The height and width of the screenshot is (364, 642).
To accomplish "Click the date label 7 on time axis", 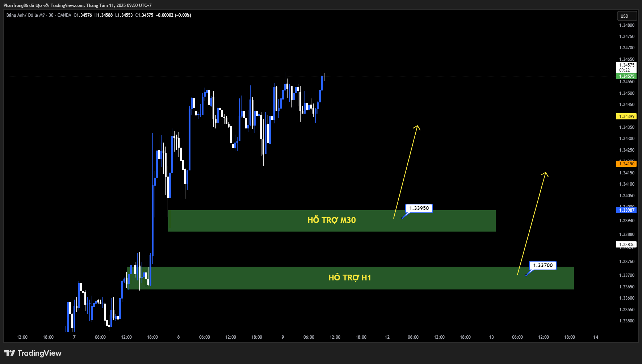I will point(74,337).
